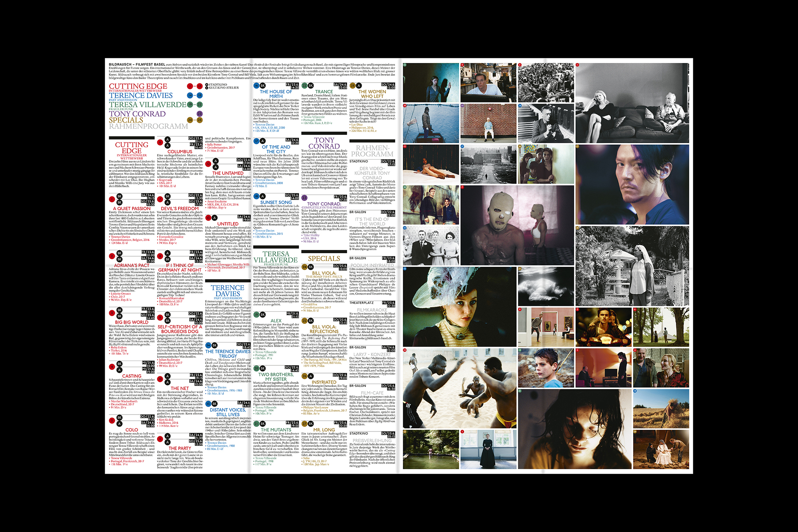The width and height of the screenshot is (798, 532).
Task: Click red 13 circle above Untitled film entry
Action: (208, 218)
